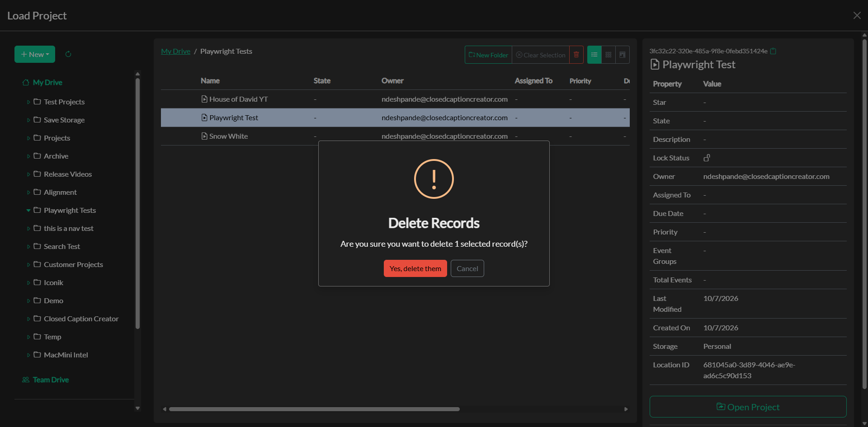Click right arrow of horizontal scrollbar

(x=626, y=409)
